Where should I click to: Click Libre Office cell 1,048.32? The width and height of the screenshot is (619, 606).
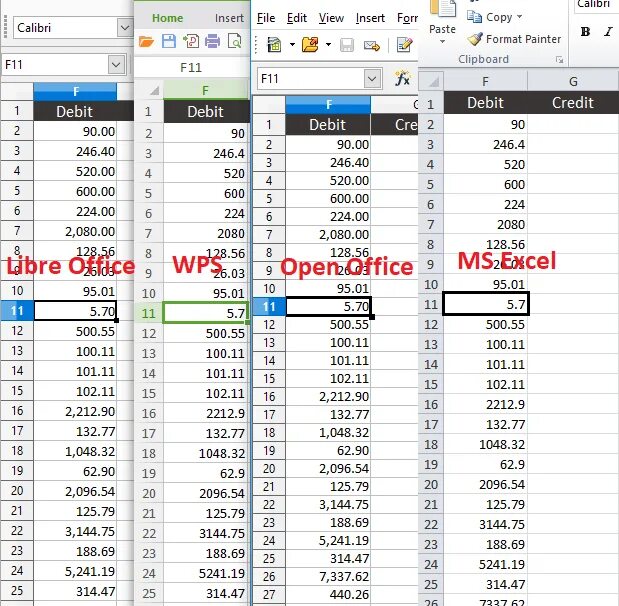(75, 451)
